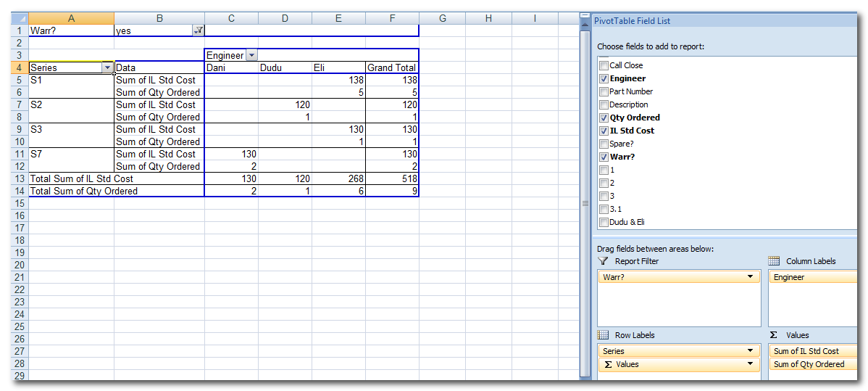Expand the Engineer column filter dropdown in the sheet
Image resolution: width=868 pixels, height=391 pixels.
click(x=251, y=55)
